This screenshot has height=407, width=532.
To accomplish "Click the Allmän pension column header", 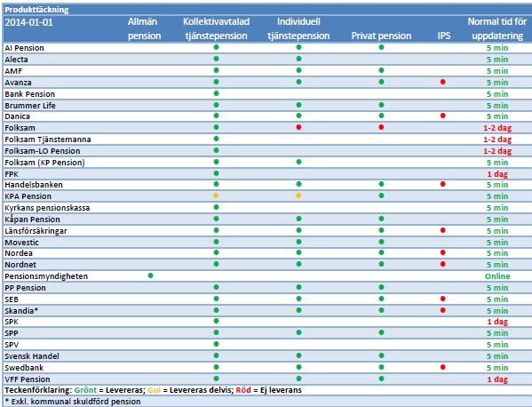I will coord(144,28).
